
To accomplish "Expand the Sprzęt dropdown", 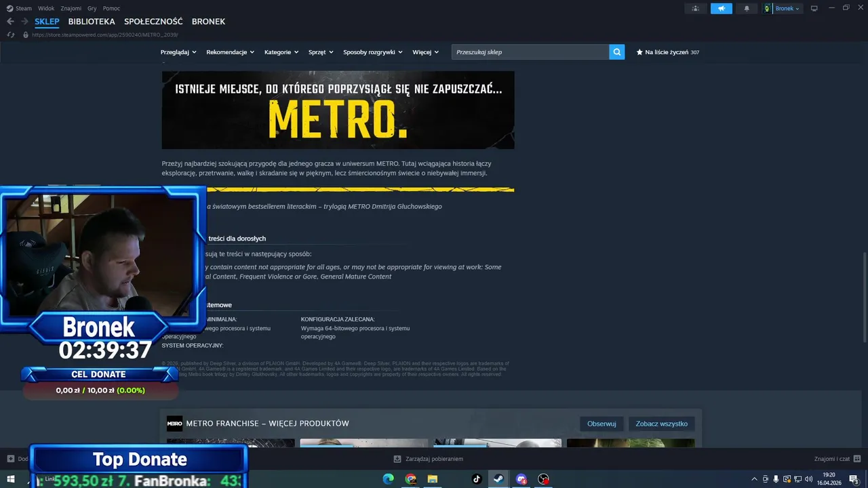I will tap(321, 52).
